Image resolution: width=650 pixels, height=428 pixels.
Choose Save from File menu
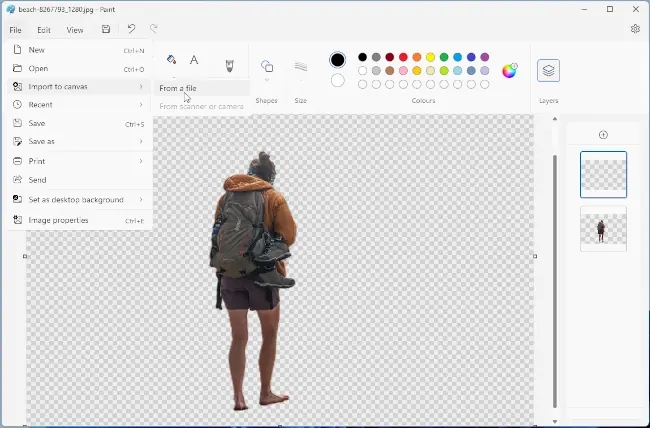(x=79, y=123)
